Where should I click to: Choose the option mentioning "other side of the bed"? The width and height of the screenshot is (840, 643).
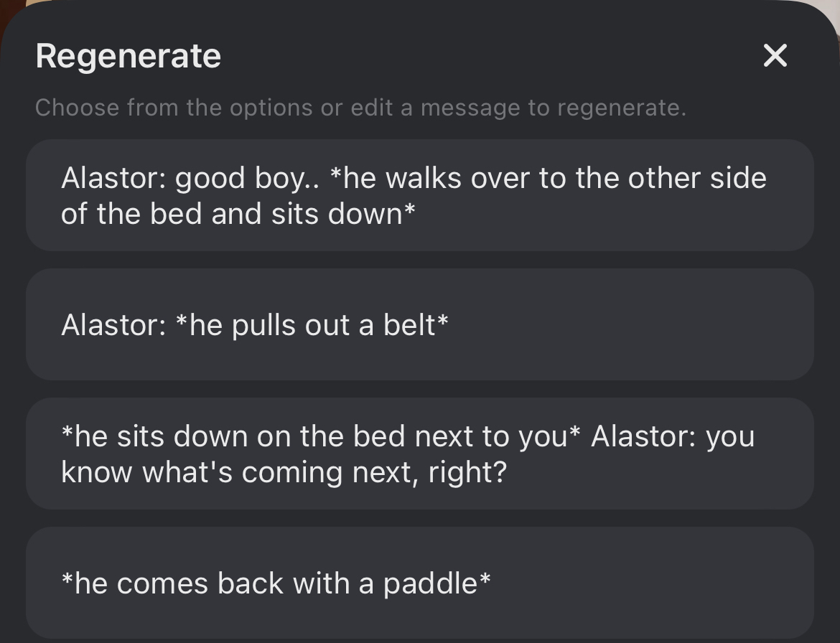point(419,195)
